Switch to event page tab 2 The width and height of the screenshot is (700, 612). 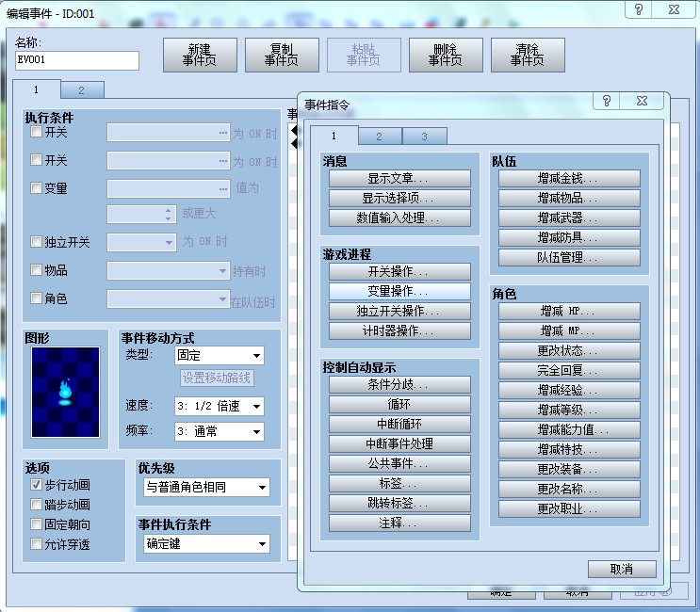[x=82, y=90]
